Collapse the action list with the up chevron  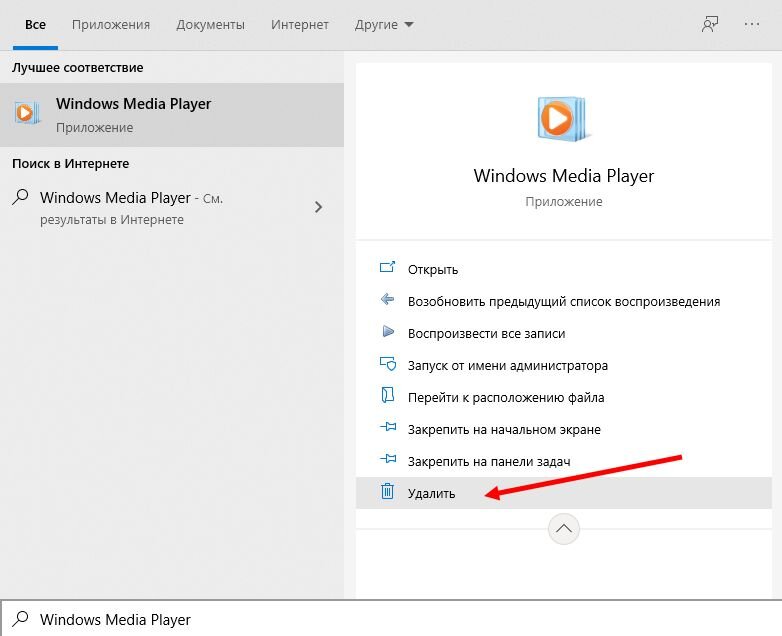564,529
